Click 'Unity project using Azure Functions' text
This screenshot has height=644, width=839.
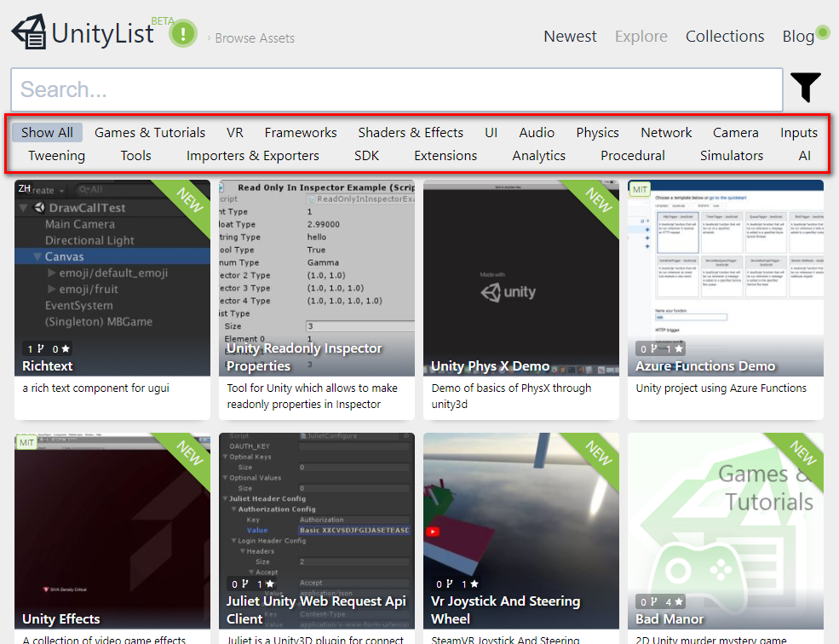coord(721,388)
